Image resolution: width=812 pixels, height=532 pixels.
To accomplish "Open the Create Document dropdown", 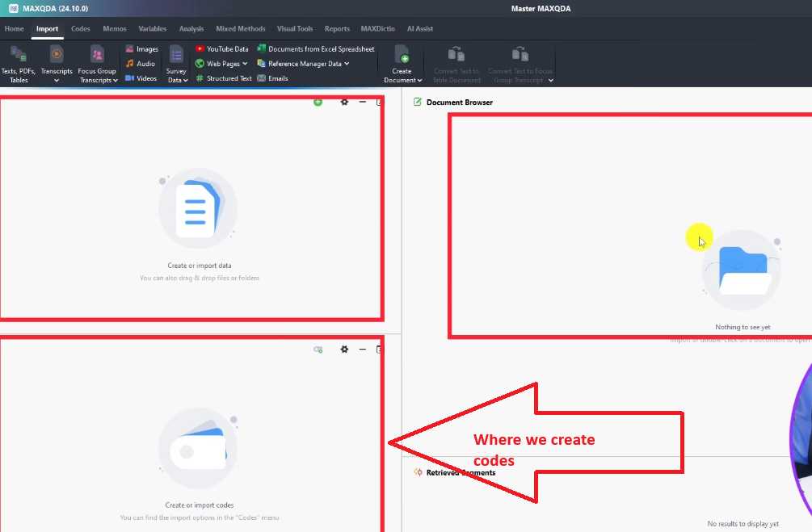I will (x=420, y=80).
